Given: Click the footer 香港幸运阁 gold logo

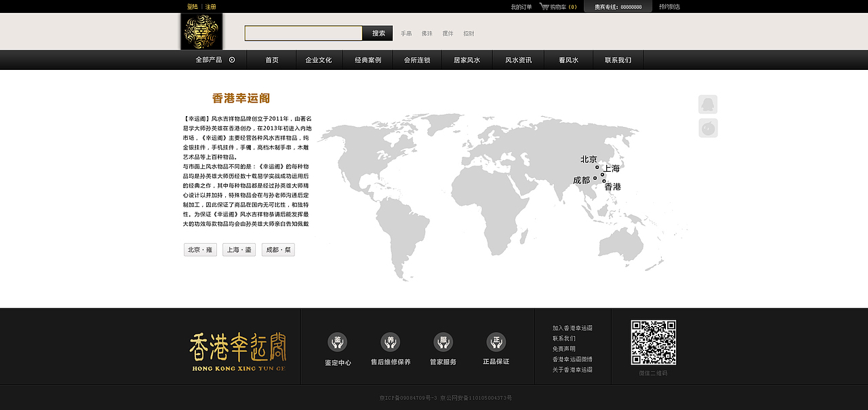Looking at the screenshot, I should point(238,352).
